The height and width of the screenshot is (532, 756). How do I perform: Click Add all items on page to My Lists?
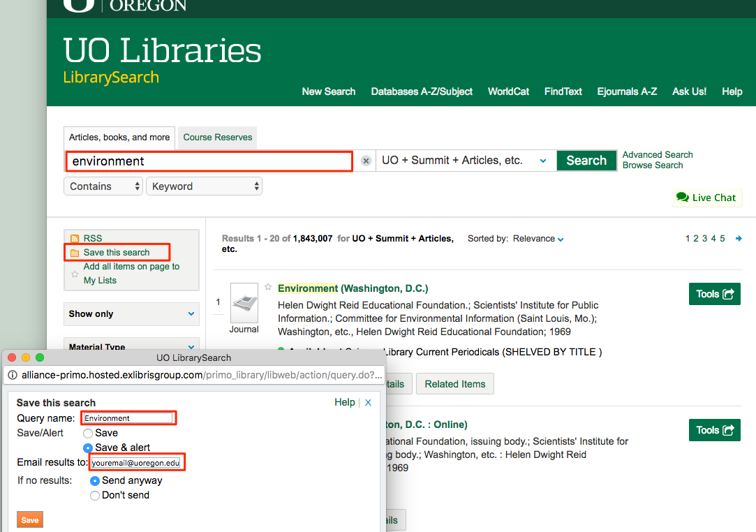point(131,273)
